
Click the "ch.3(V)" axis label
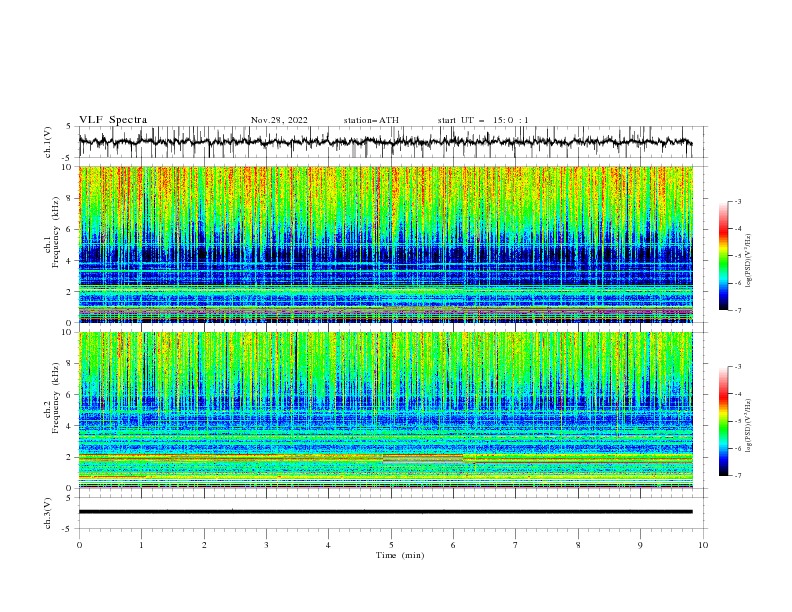click(48, 513)
